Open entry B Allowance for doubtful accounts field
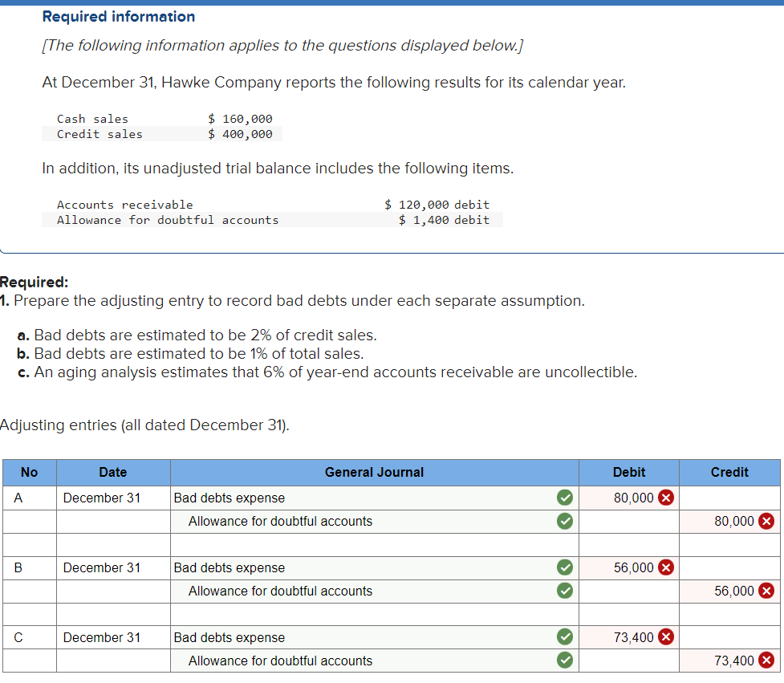 coord(375,591)
